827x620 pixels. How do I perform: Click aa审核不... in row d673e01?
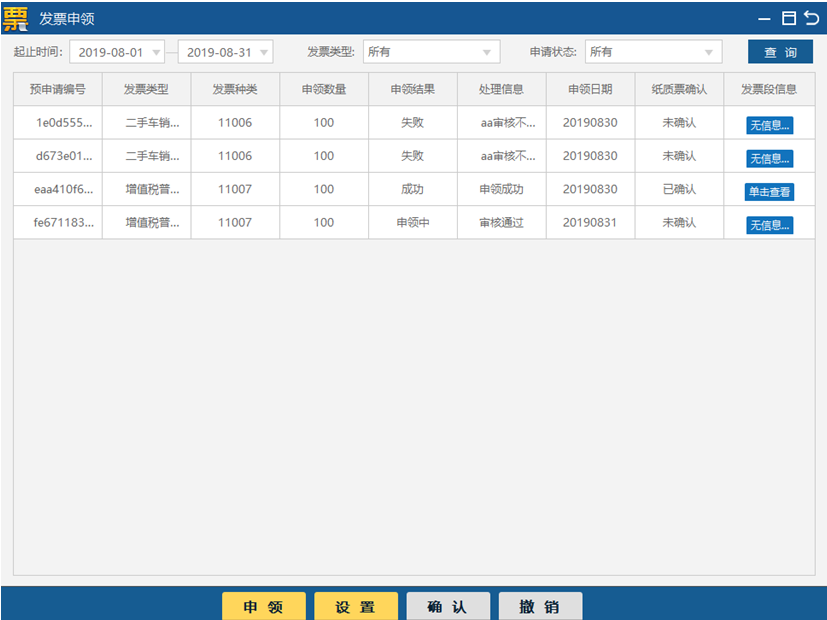pyautogui.click(x=508, y=156)
